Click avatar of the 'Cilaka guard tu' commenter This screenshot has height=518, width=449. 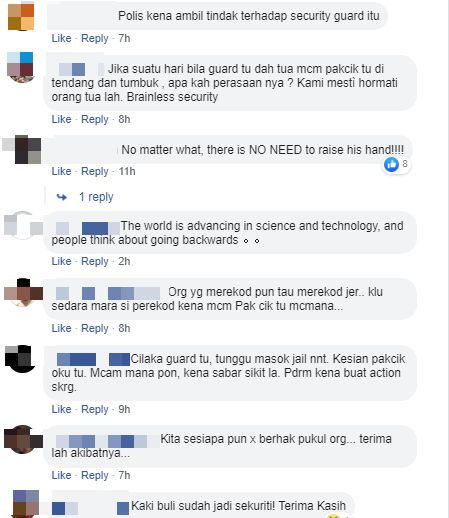[x=20, y=359]
